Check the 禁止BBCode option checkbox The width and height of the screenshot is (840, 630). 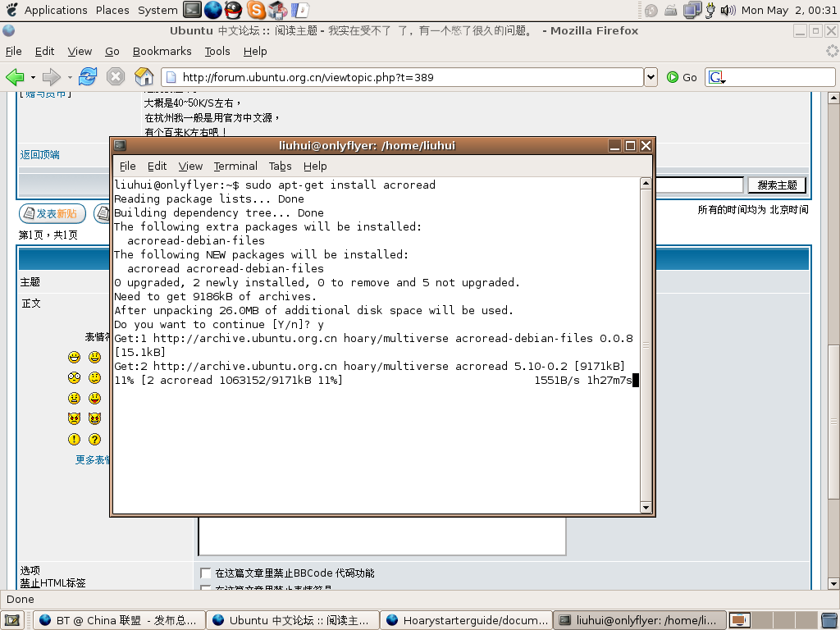pyautogui.click(x=205, y=573)
